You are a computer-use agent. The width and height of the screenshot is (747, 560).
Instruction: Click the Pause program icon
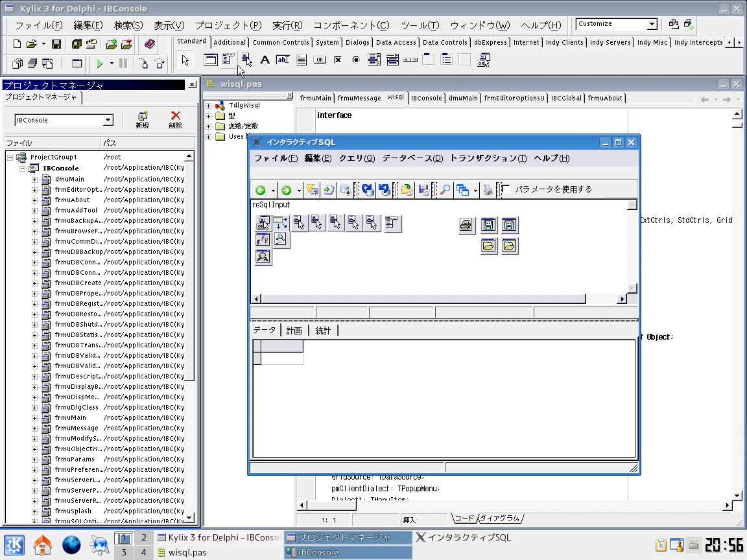(123, 63)
